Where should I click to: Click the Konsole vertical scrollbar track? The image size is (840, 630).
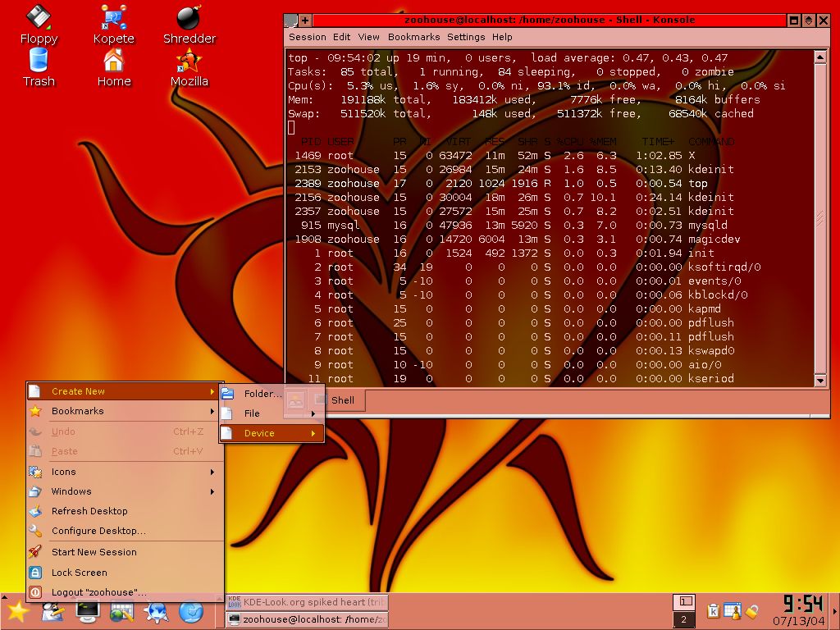(x=820, y=218)
